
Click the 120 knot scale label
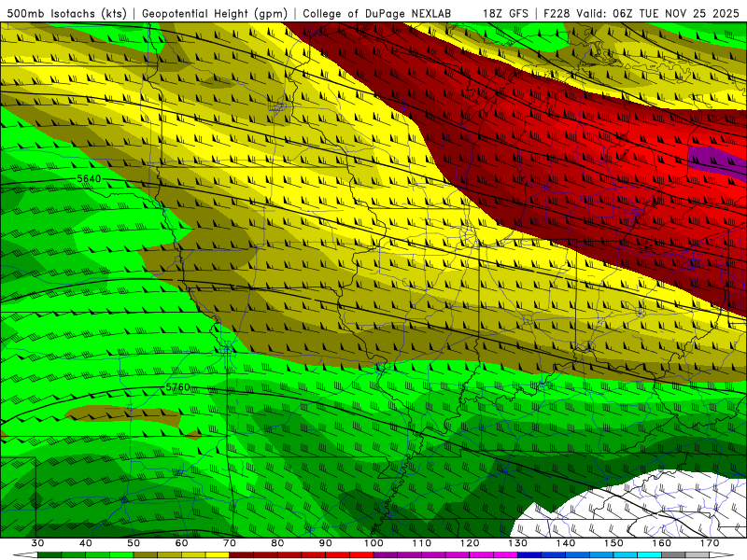(470, 543)
